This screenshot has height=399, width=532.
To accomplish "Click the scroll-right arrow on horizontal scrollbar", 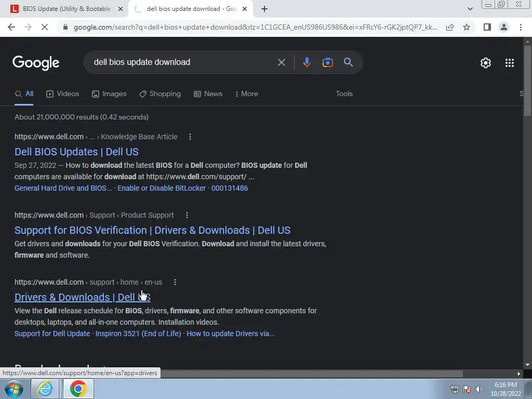I will click(x=519, y=374).
